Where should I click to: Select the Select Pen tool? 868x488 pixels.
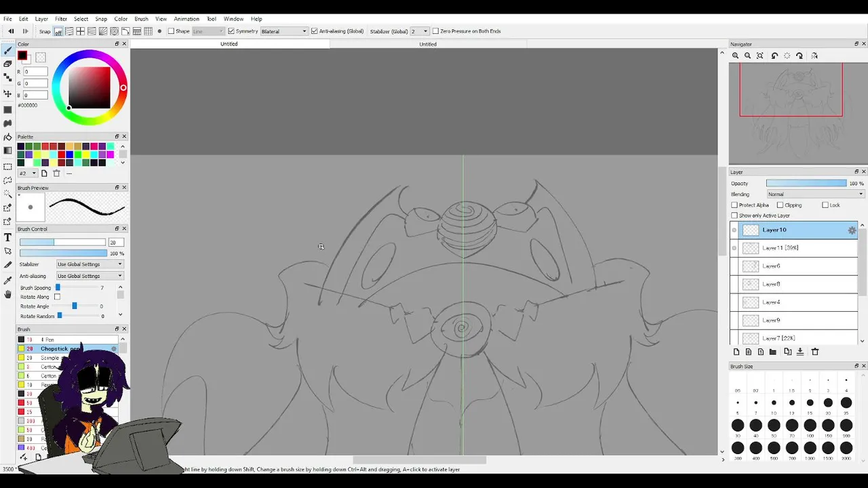[7, 208]
